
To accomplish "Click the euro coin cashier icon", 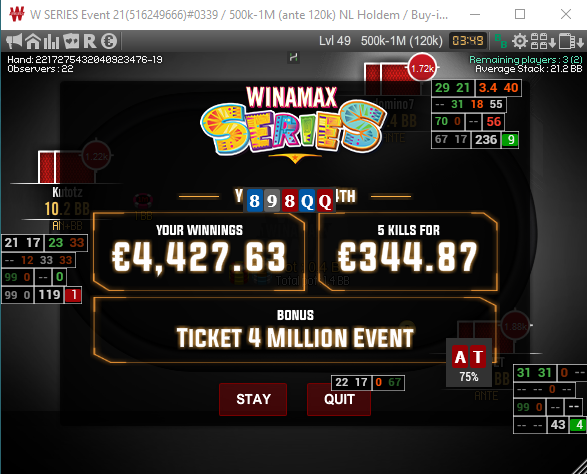I will [109, 41].
